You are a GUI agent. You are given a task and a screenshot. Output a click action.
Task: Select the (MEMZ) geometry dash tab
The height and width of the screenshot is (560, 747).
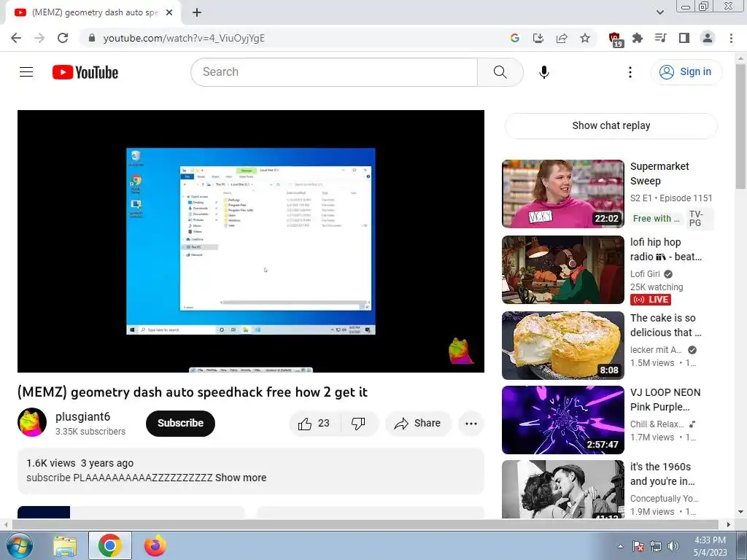(x=94, y=13)
